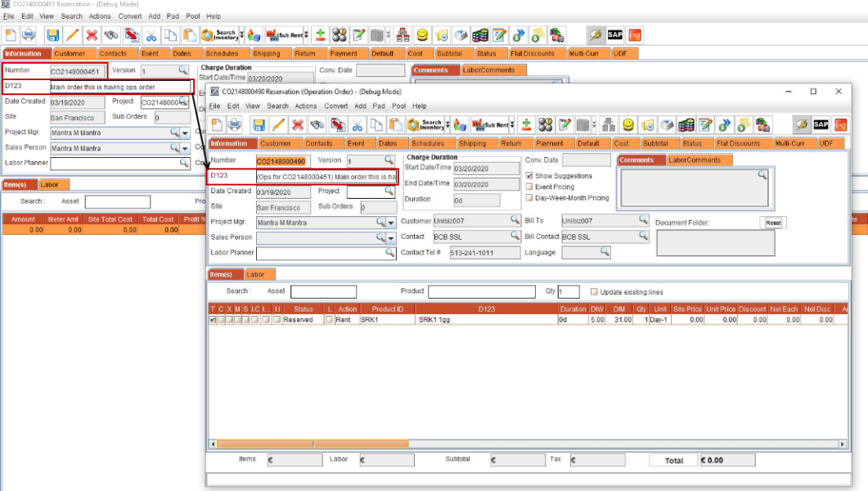Click the magnifier icon beside Customer Unibiz007

(x=515, y=220)
